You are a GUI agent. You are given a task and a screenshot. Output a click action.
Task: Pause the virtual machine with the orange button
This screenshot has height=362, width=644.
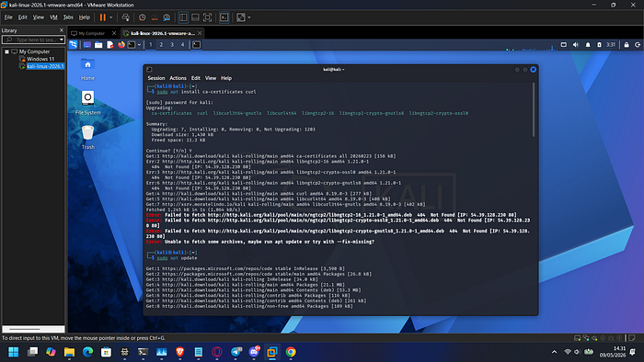[102, 17]
